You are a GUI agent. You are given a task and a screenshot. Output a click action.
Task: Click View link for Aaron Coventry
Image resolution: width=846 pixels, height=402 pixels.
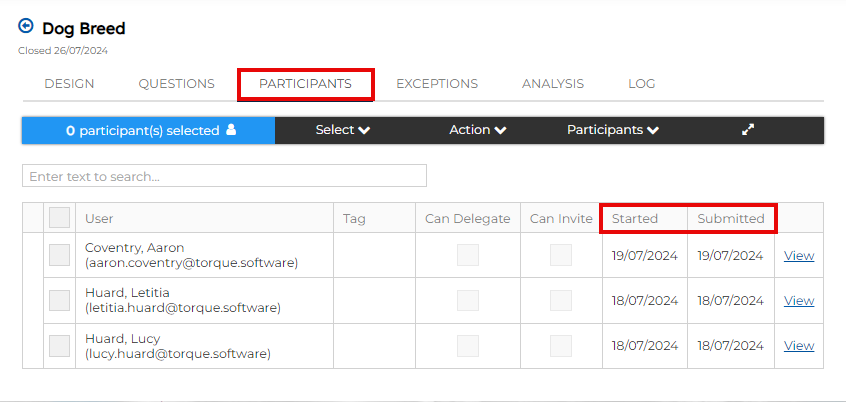tap(798, 255)
